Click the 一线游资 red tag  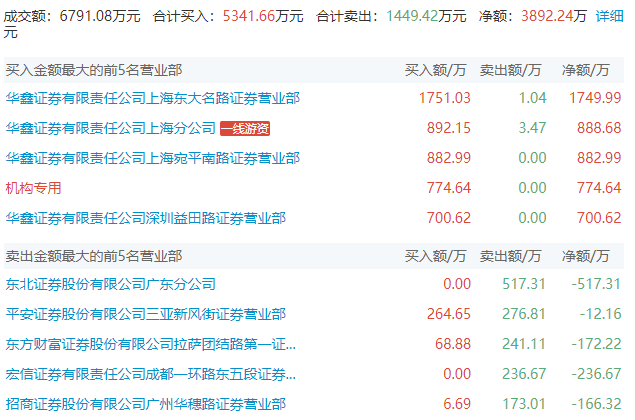click(245, 128)
